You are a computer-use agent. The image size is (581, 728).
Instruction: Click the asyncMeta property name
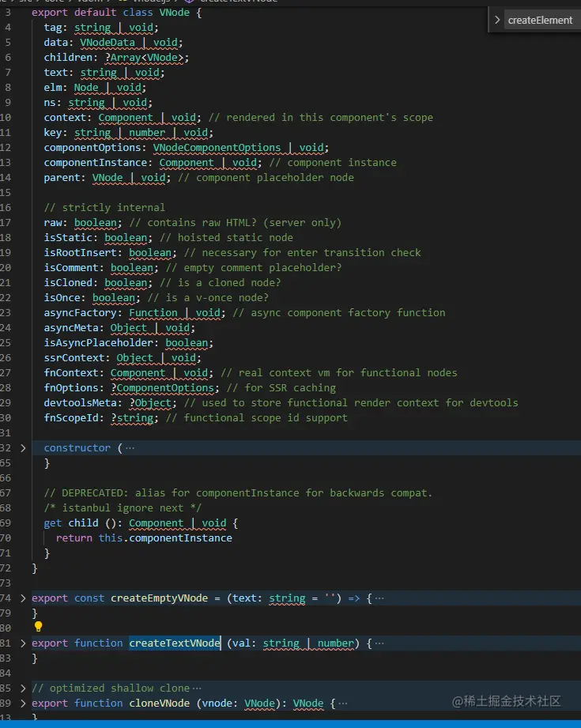(x=71, y=328)
